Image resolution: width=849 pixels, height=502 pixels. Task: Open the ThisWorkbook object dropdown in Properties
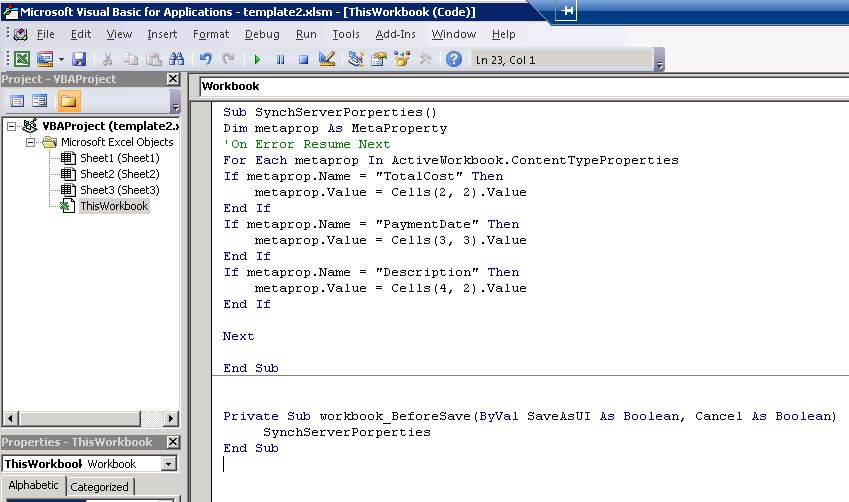pyautogui.click(x=168, y=464)
